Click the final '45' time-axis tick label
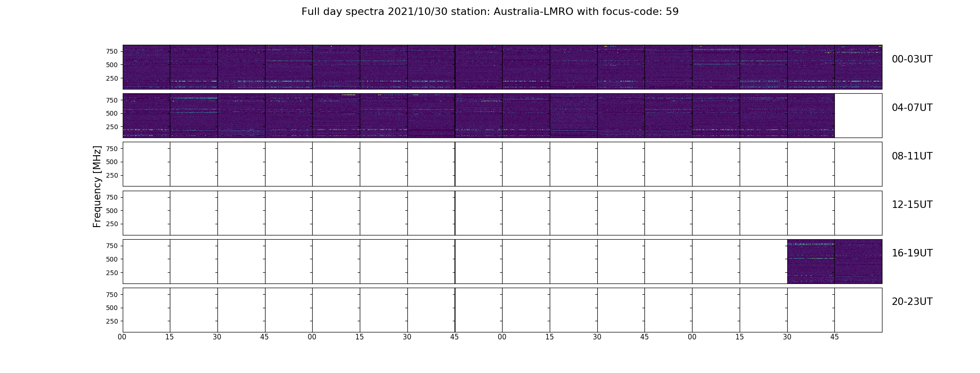This screenshot has width=980, height=373. click(x=834, y=337)
